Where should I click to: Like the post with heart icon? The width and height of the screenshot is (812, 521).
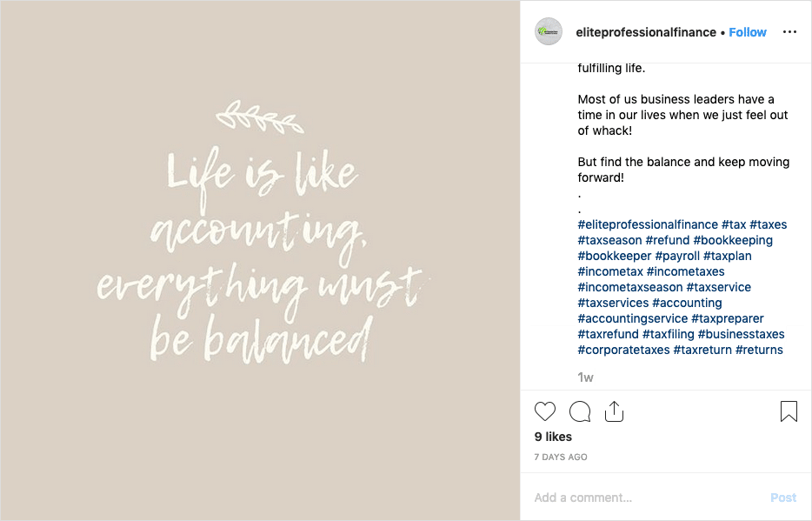[545, 411]
